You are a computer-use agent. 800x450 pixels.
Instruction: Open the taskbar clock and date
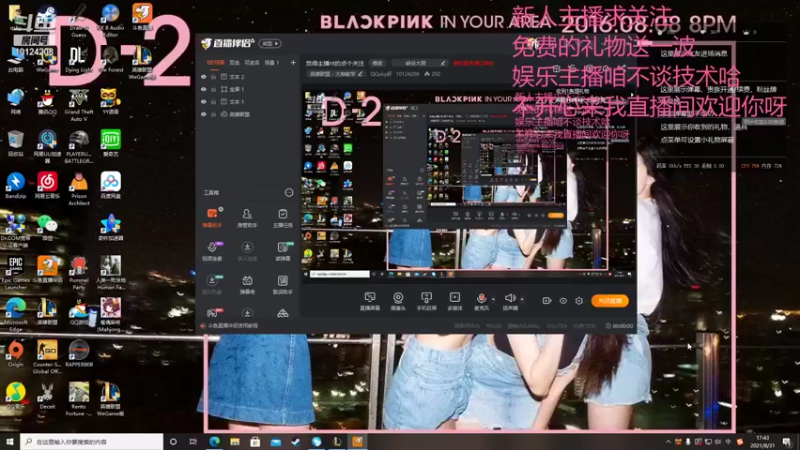click(x=762, y=442)
